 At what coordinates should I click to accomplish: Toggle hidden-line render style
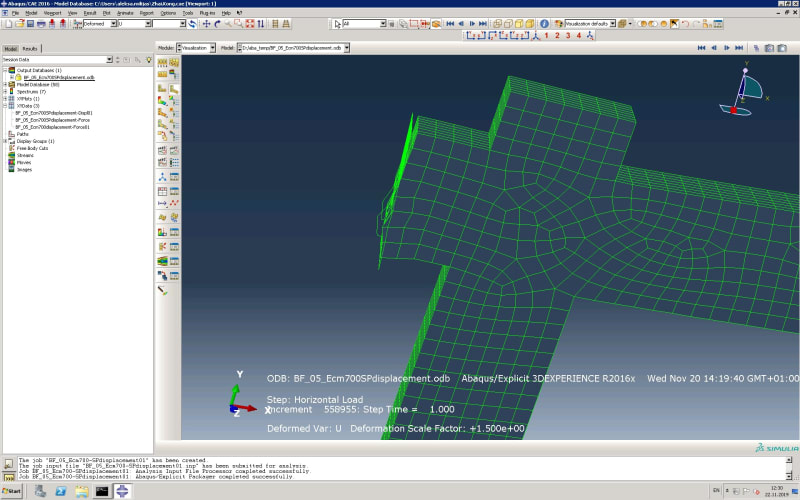(508, 24)
